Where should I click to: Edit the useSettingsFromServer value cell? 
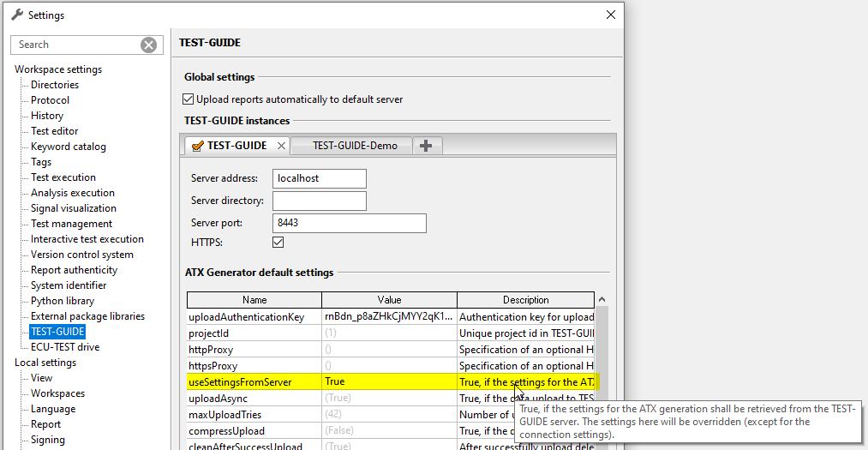(x=389, y=382)
